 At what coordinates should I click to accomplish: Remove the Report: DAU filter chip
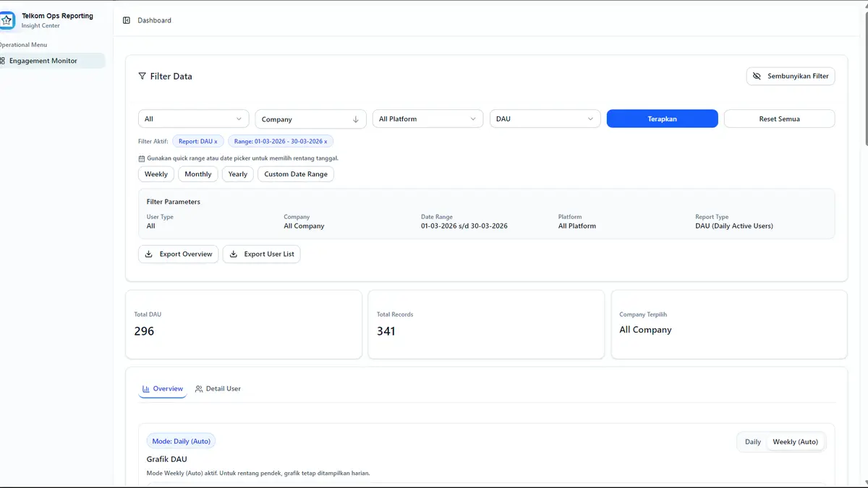[x=198, y=142]
